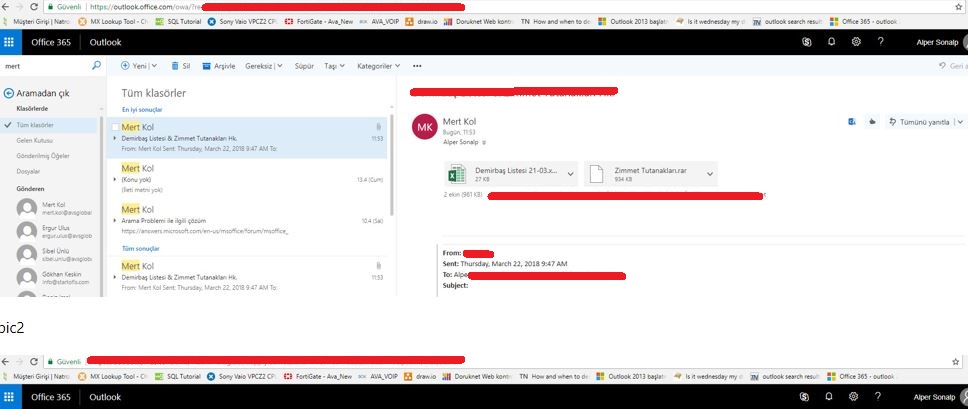
Task: Click the 'En iyi sonuçlar' heading
Action: click(x=142, y=109)
